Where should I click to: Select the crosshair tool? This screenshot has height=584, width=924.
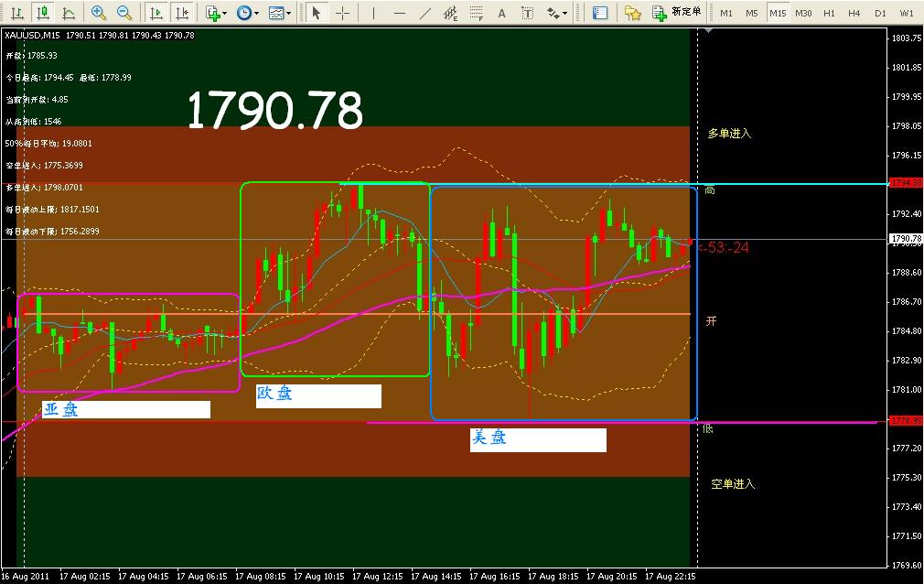342,13
